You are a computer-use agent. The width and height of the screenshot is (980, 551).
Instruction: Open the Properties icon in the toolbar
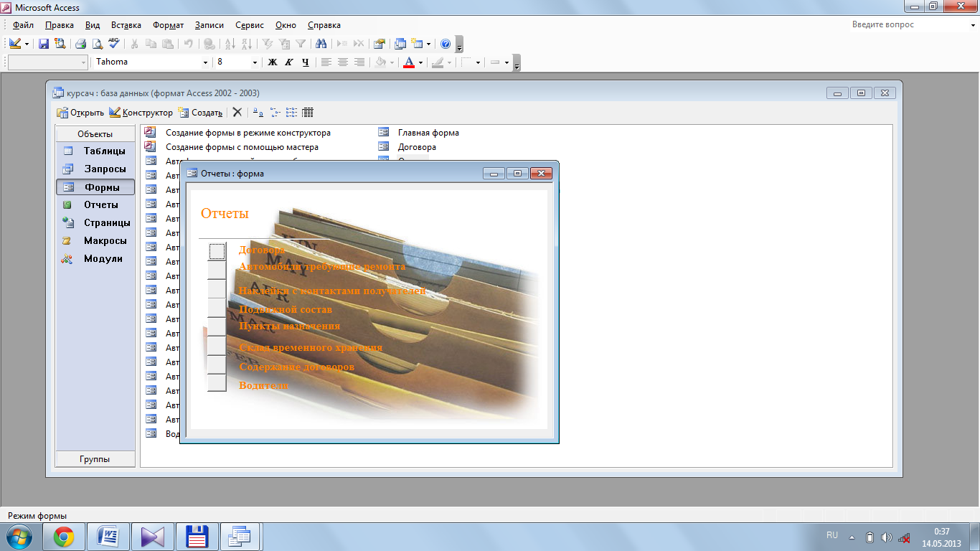point(380,44)
